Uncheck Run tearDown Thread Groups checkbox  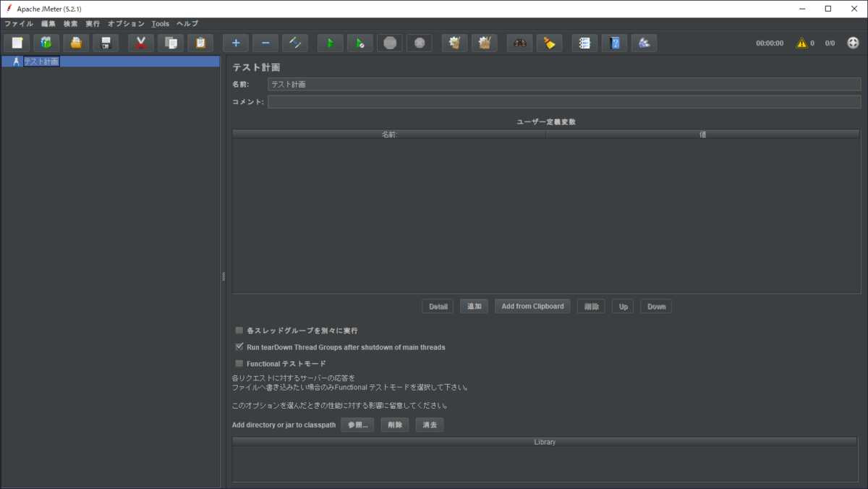click(239, 347)
